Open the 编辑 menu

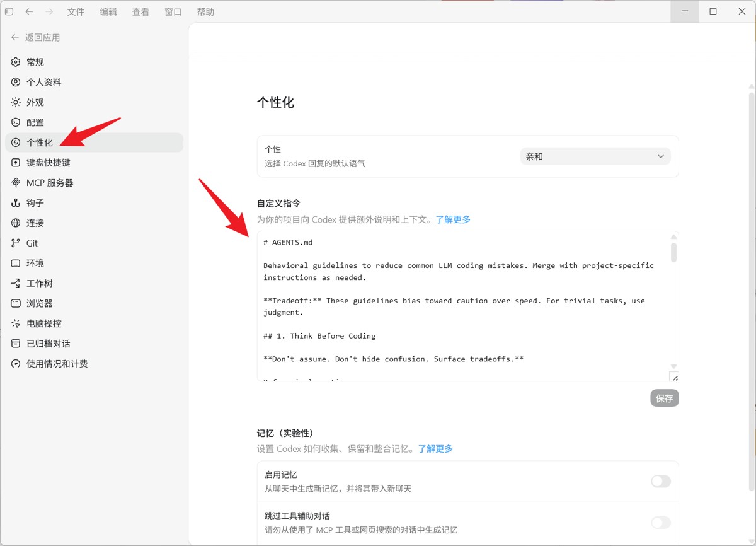(108, 12)
